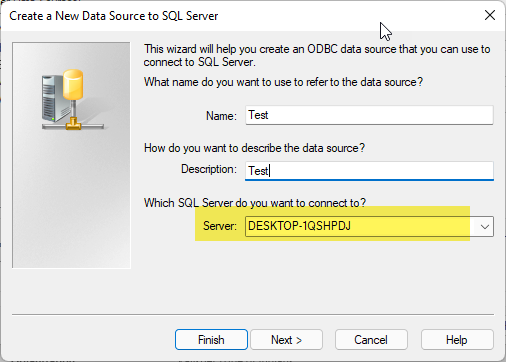
Task: Click the gray server tower graphic
Action: tap(53, 98)
